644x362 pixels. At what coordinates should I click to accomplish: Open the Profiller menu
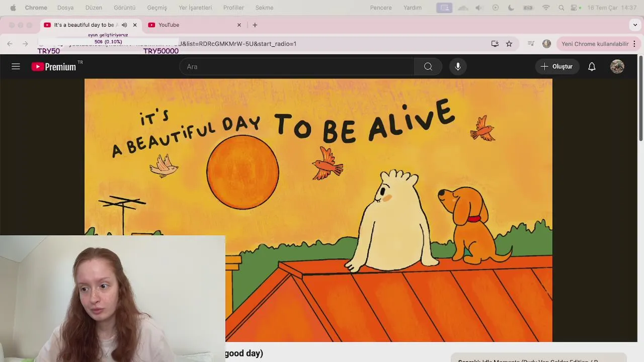coord(233,8)
